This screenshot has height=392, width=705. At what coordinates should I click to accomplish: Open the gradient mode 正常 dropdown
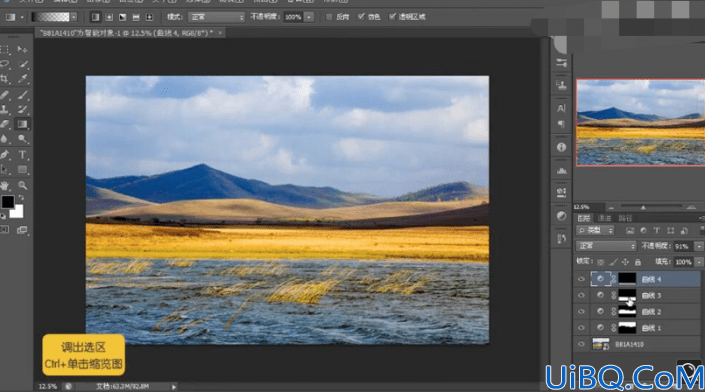coord(216,17)
